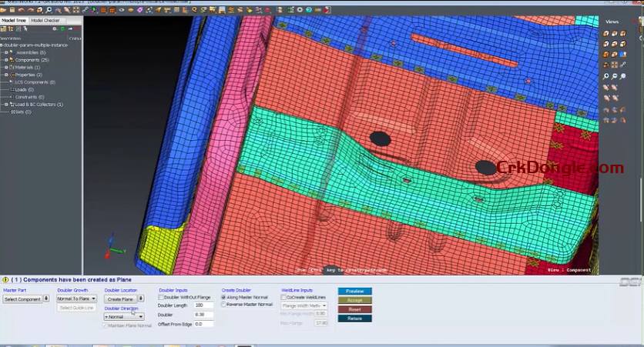Click the zoom in magnifier in Views panel
This screenshot has height=347, width=644.
pyautogui.click(x=606, y=77)
